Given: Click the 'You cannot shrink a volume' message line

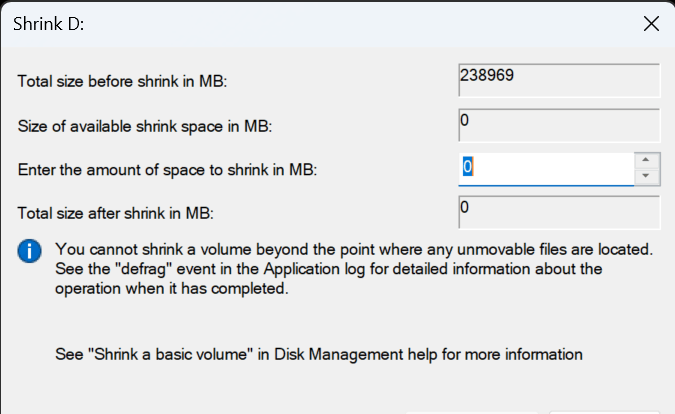Looking at the screenshot, I should click(354, 250).
